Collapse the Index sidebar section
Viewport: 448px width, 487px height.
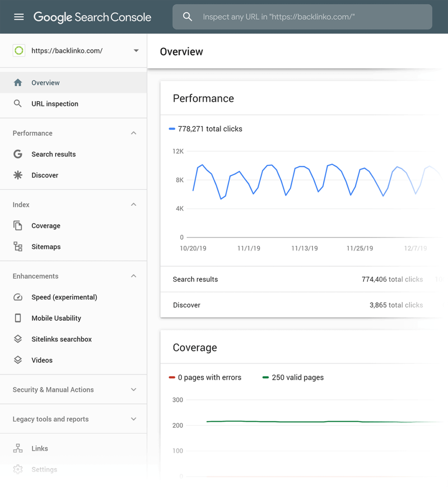click(134, 205)
